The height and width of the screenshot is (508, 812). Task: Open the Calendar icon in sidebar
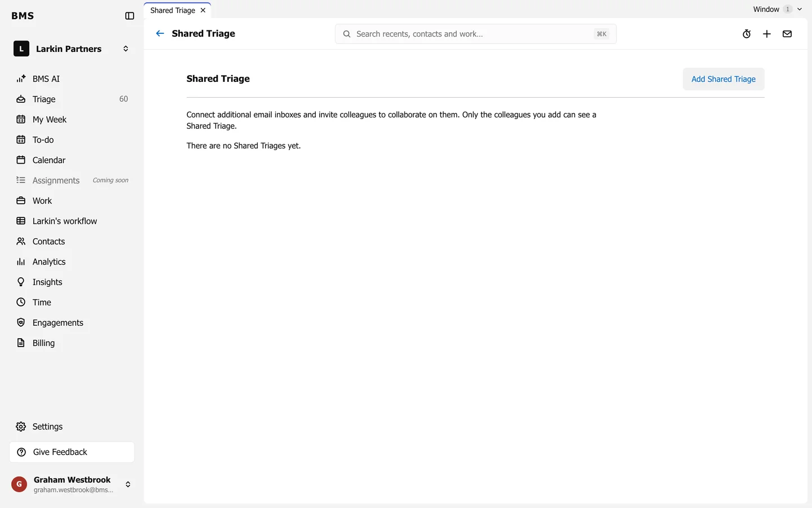tap(21, 160)
